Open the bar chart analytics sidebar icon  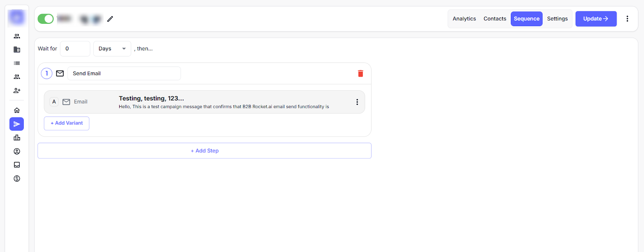tap(17, 138)
